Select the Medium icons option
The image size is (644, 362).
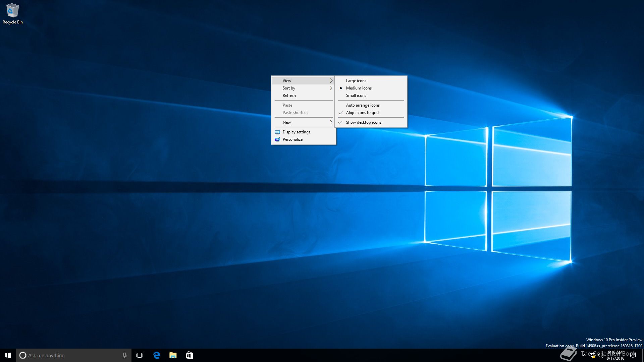[371, 88]
